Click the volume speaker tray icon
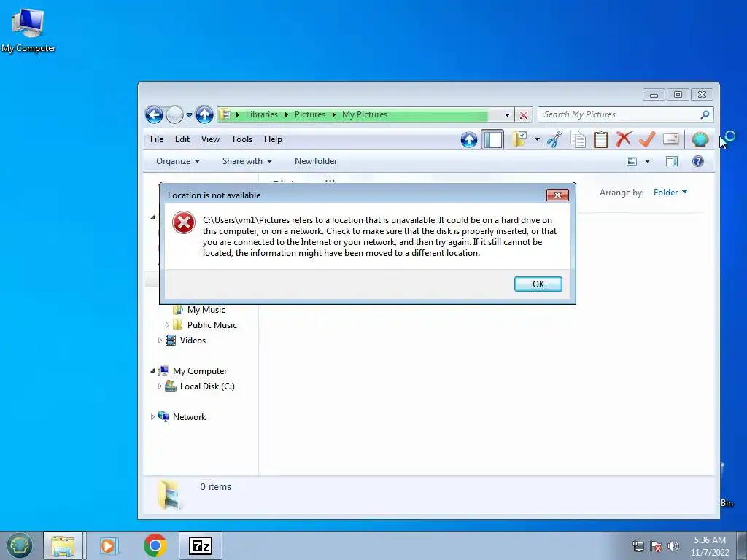Viewport: 747px width, 560px height. tap(673, 545)
